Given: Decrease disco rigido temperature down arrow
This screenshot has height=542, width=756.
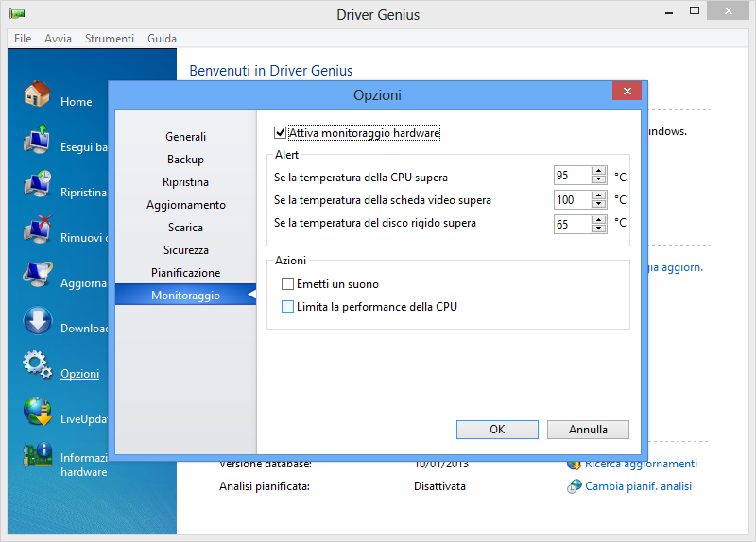Looking at the screenshot, I should (x=599, y=228).
